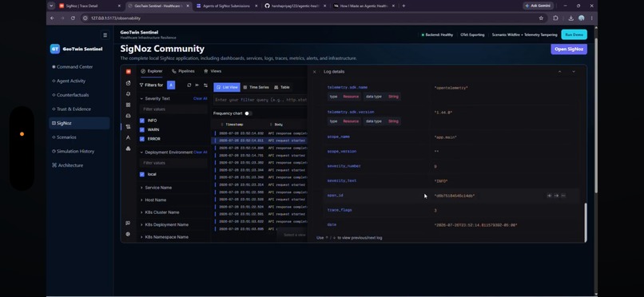Toggle the Frequency chart switch

pos(248,113)
